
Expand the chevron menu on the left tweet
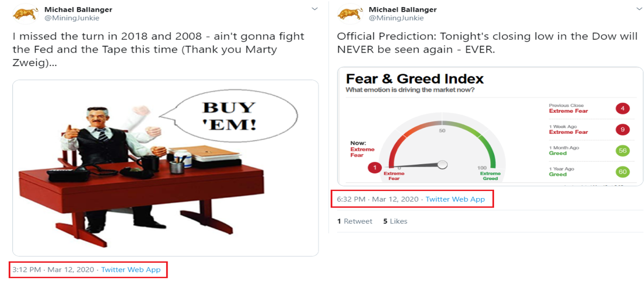click(x=314, y=9)
